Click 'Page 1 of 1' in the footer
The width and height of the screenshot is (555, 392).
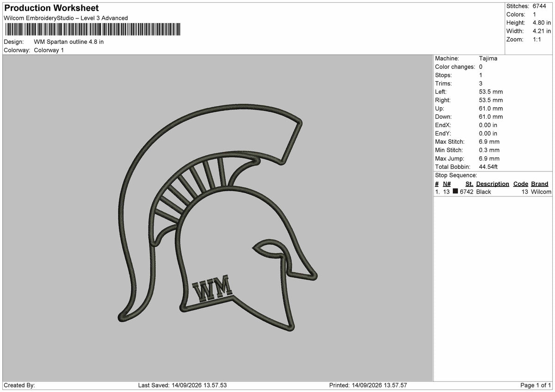point(536,385)
